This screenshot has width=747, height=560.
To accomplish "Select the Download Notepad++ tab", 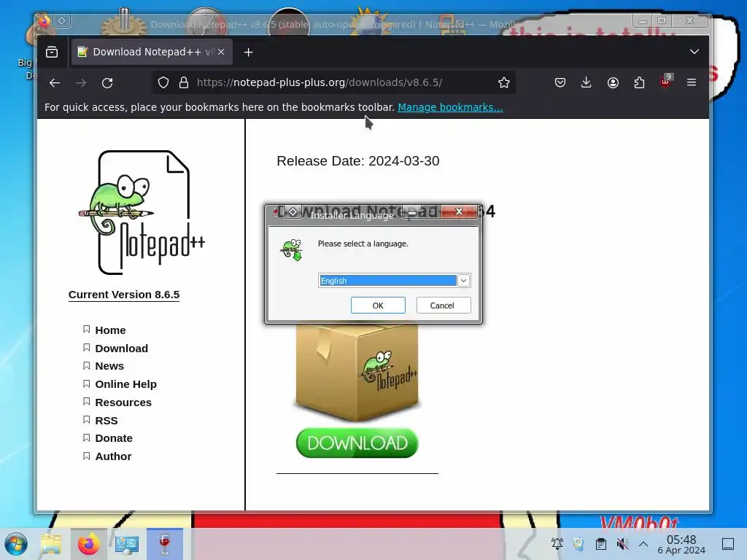I will (x=152, y=52).
